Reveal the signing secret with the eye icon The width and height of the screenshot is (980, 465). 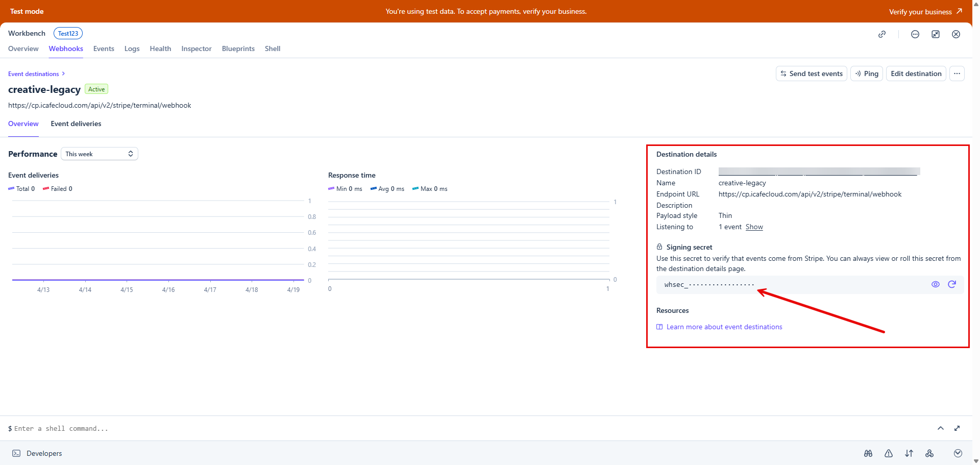(x=935, y=284)
